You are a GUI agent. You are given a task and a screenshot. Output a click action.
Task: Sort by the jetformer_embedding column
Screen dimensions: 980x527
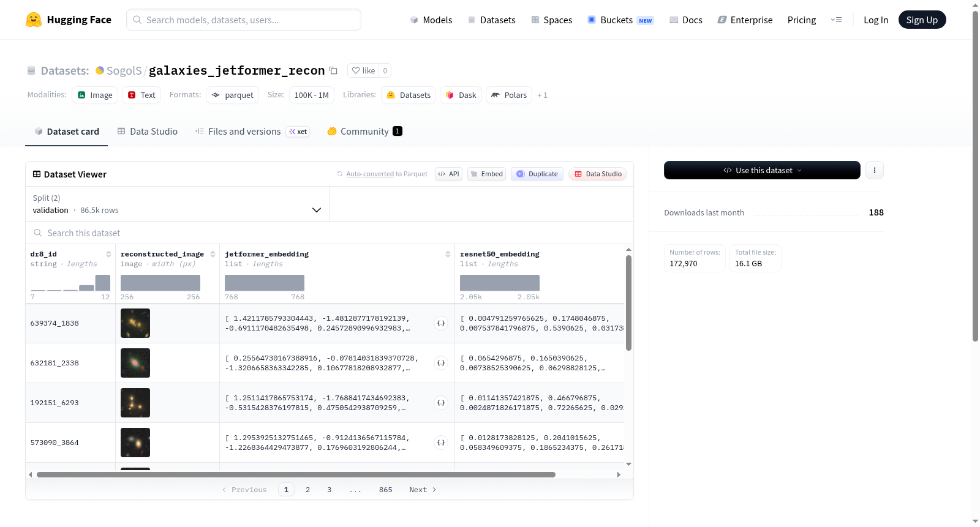(x=448, y=254)
